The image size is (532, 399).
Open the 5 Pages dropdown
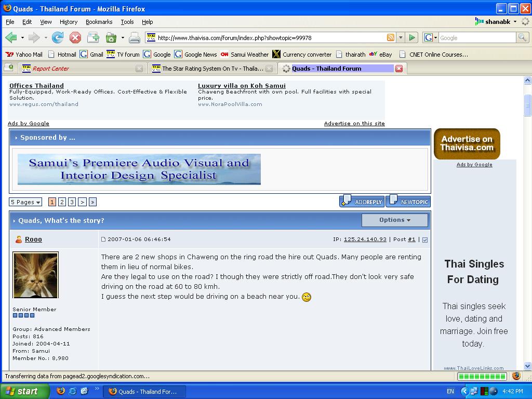point(25,202)
